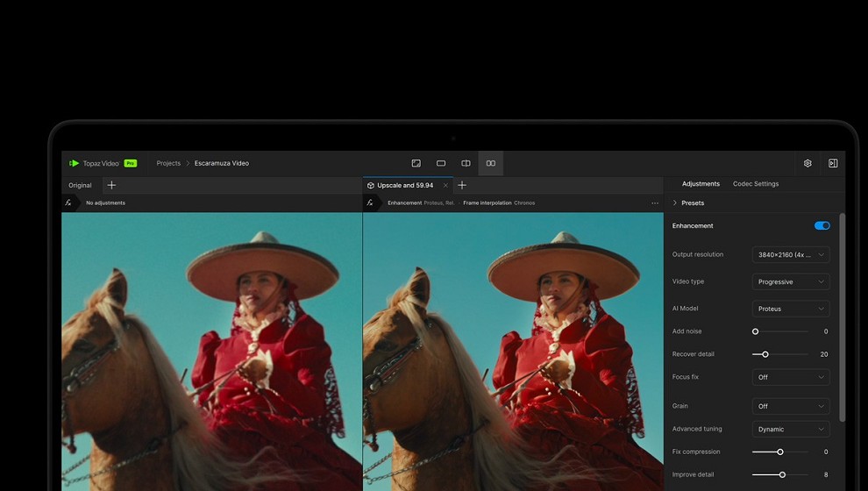Click the Output resolution label
This screenshot has width=868, height=491.
[x=698, y=254]
